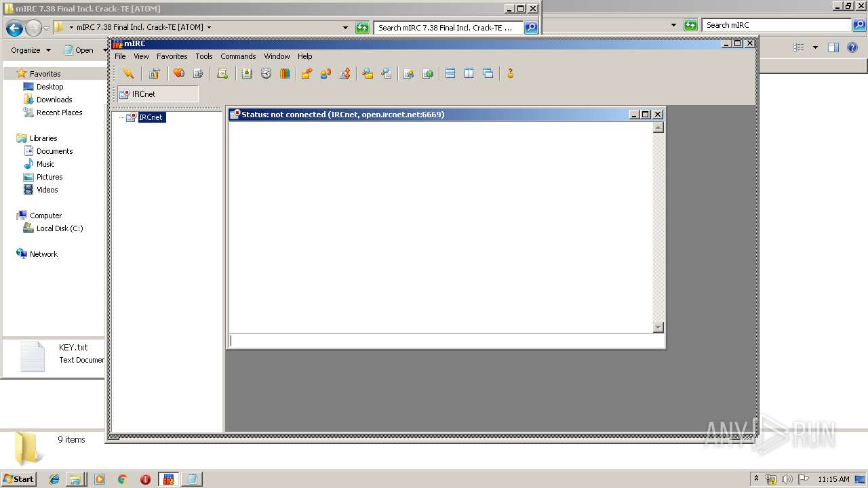868x488 pixels.
Task: Open Organize dropdown in Explorer
Action: coord(31,50)
